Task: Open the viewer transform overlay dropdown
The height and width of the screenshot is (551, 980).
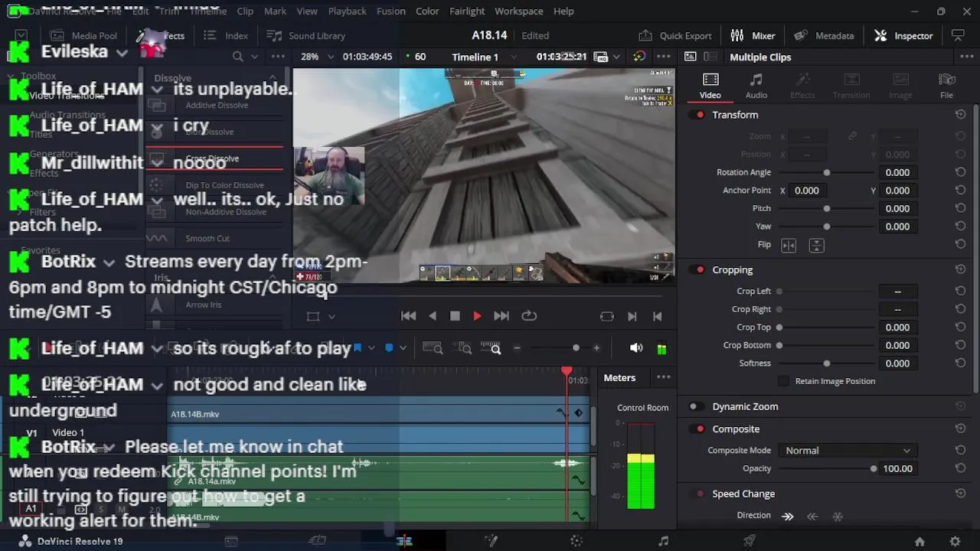Action: coord(331,316)
